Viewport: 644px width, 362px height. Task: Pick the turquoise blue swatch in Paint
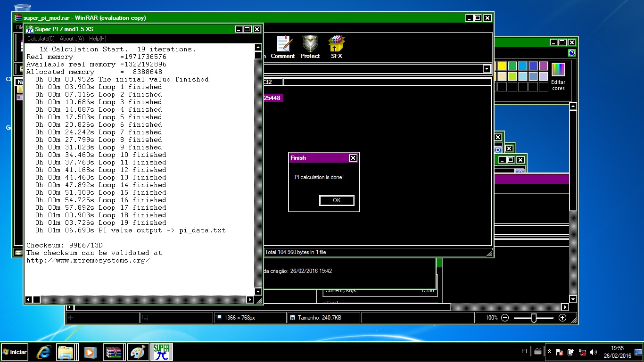pyautogui.click(x=523, y=66)
